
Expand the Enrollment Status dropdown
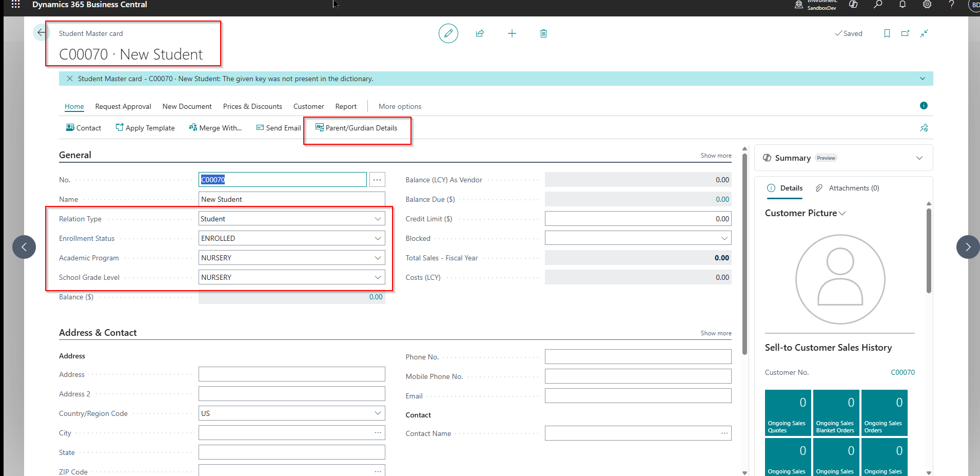pos(378,238)
